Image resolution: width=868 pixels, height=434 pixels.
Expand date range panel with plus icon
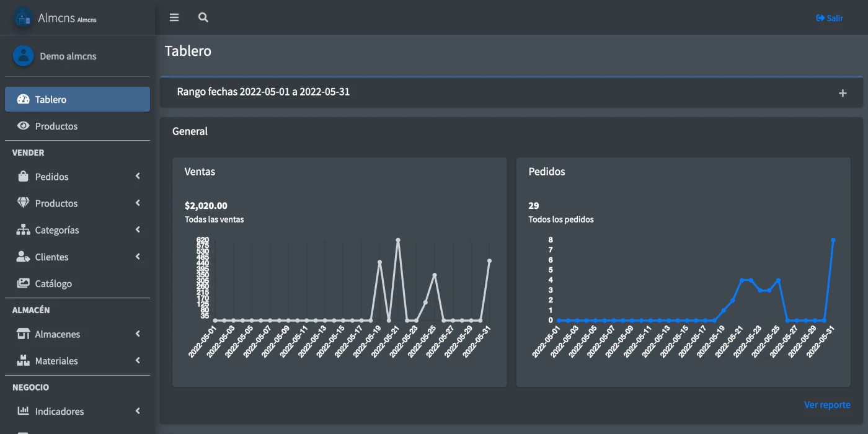[843, 93]
